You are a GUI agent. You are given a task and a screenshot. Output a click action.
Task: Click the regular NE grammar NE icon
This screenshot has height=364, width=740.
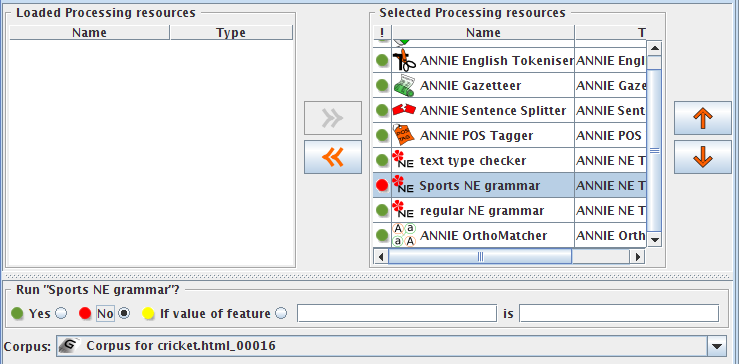pos(403,210)
